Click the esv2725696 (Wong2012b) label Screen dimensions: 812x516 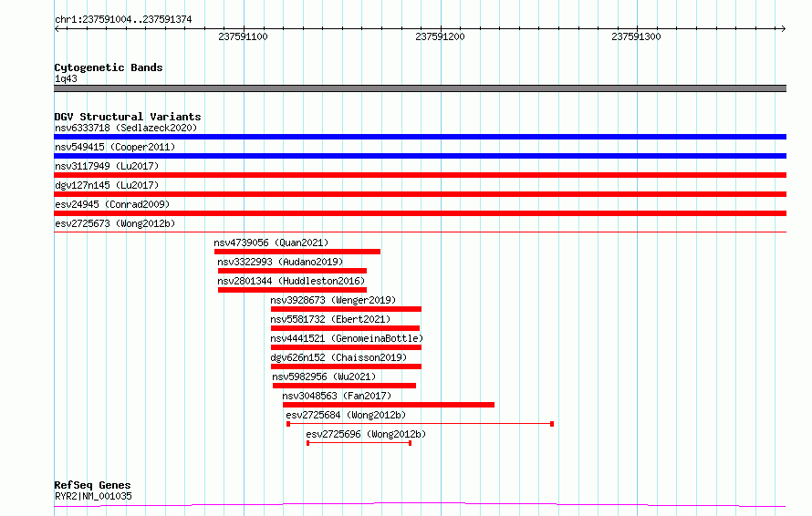click(366, 434)
